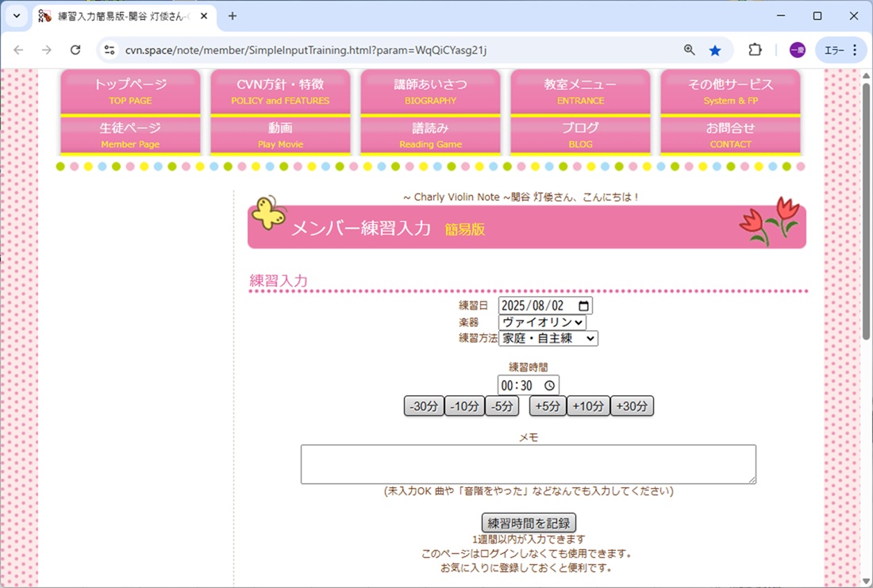
Task: Open the 楽器 dropdown showing ヴァイオリン
Action: tap(540, 322)
